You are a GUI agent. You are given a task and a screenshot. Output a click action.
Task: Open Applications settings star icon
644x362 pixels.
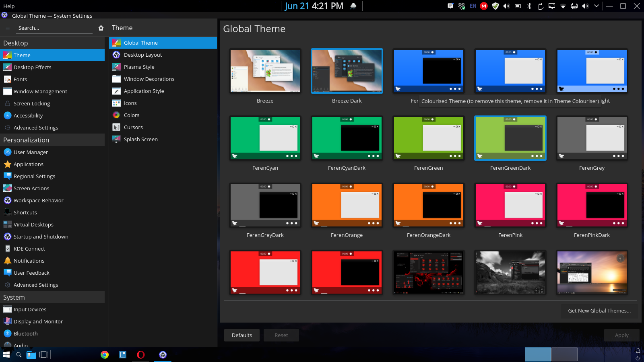click(x=7, y=164)
